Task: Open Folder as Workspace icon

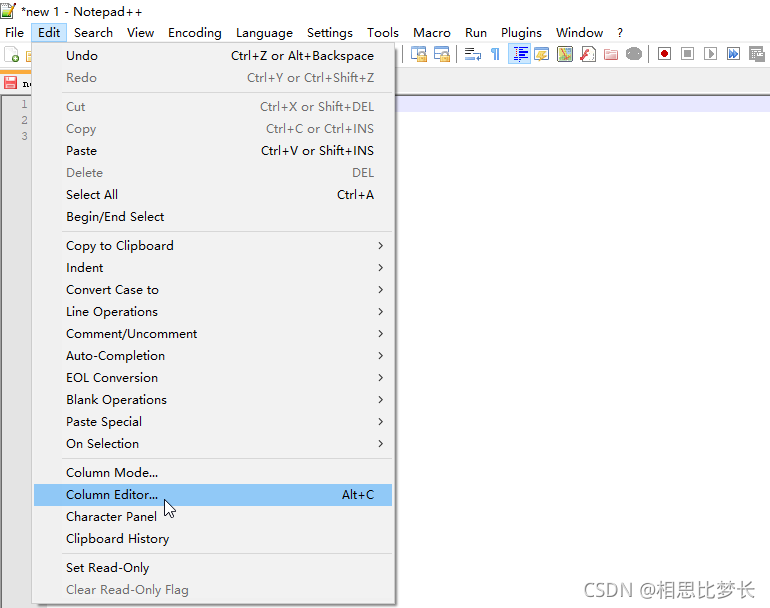Action: click(611, 54)
